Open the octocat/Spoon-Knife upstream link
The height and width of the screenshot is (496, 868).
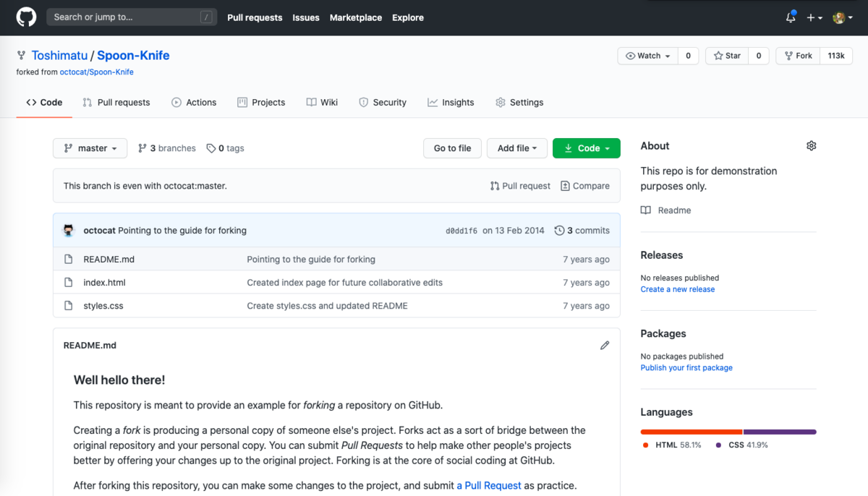[97, 72]
